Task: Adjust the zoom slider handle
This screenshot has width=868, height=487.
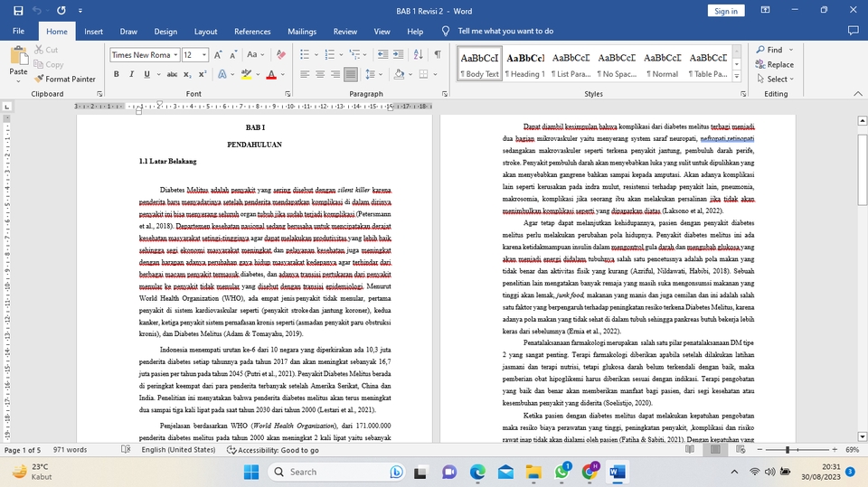Action: pos(788,450)
